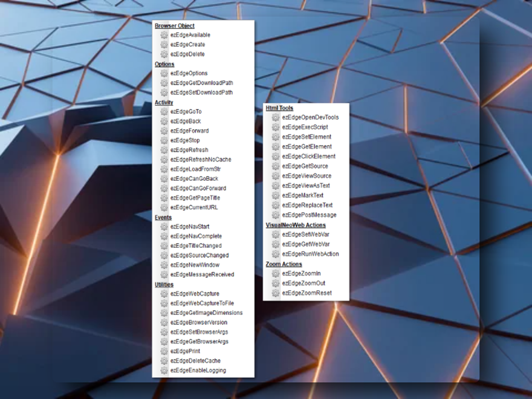Click the Zoom Actions category heading
This screenshot has width=532, height=399.
click(x=284, y=264)
